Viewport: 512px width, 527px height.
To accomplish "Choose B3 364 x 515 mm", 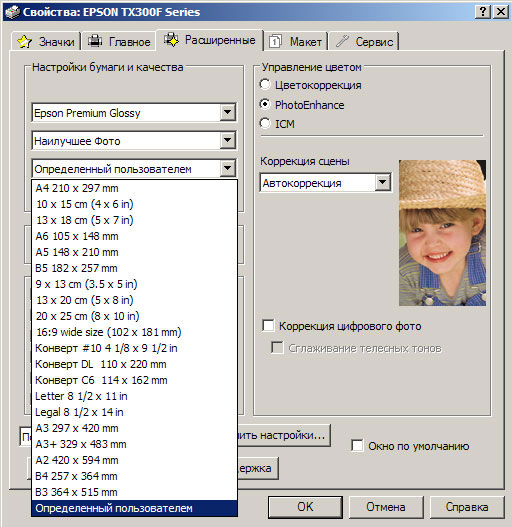I will point(134,492).
